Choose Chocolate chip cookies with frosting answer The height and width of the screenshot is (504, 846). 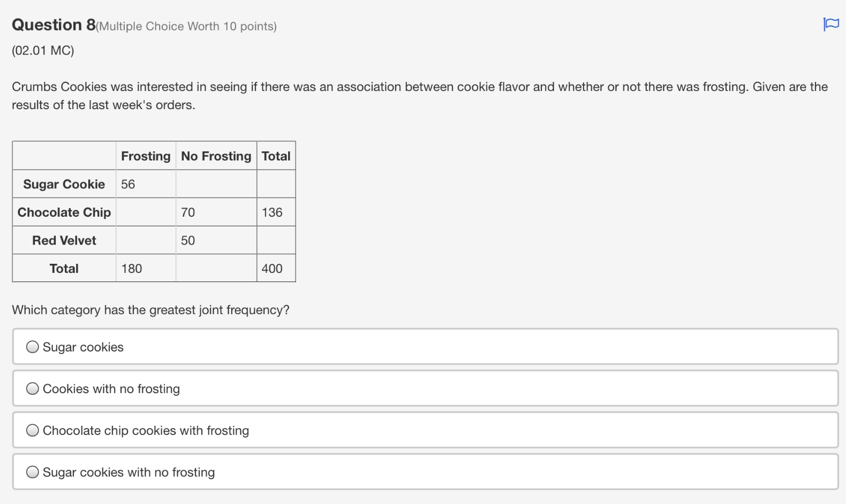point(32,430)
